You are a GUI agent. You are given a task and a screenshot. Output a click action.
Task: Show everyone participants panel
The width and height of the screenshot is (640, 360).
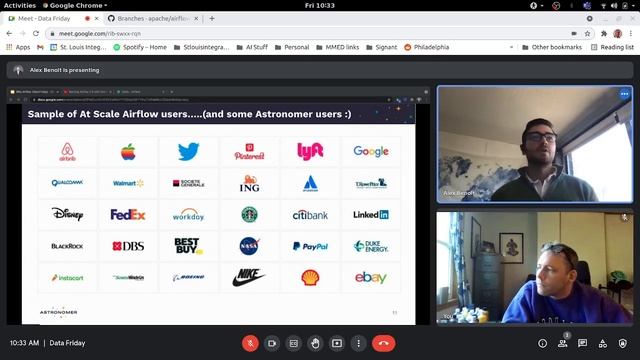[x=562, y=343]
